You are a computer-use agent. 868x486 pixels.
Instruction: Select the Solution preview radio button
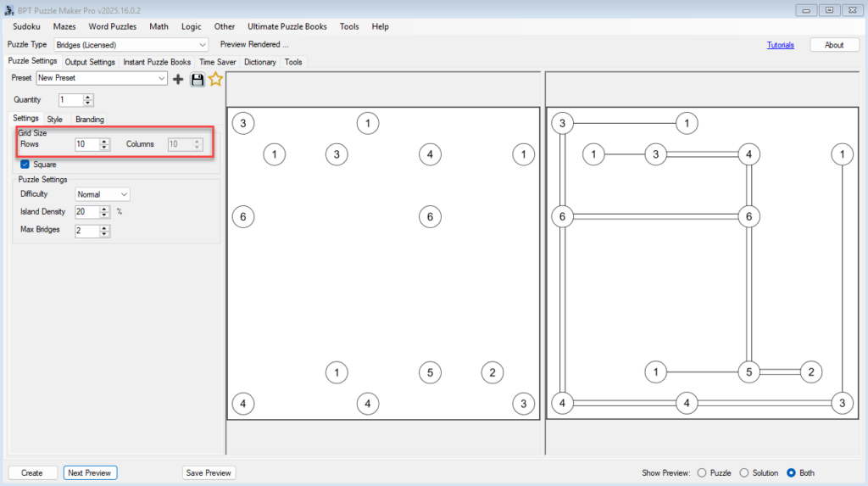pos(744,472)
